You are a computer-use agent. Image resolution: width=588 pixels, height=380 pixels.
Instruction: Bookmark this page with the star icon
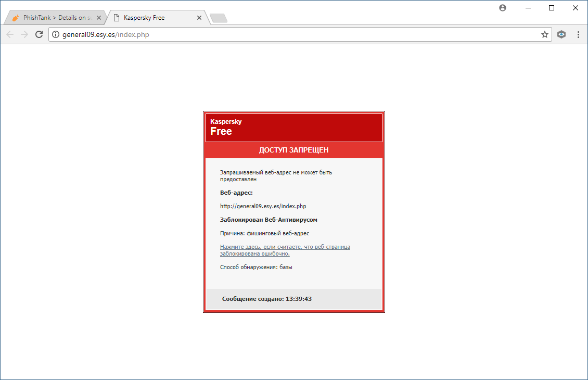[545, 34]
